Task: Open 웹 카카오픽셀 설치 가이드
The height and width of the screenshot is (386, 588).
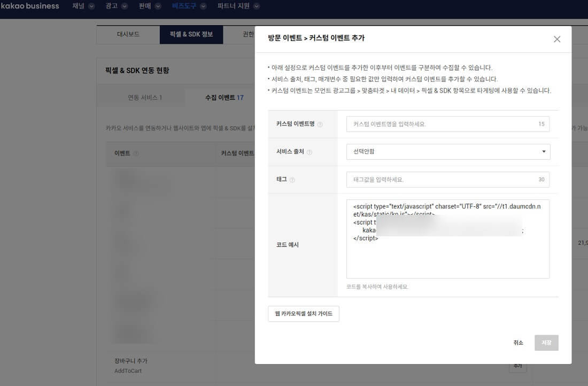Action: pyautogui.click(x=304, y=314)
